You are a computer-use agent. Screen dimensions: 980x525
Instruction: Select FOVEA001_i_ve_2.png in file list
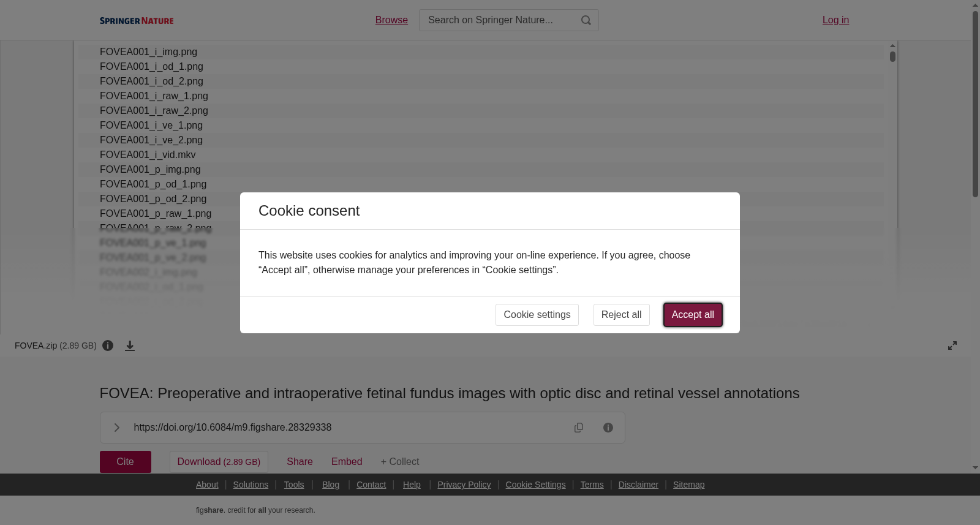(481, 140)
